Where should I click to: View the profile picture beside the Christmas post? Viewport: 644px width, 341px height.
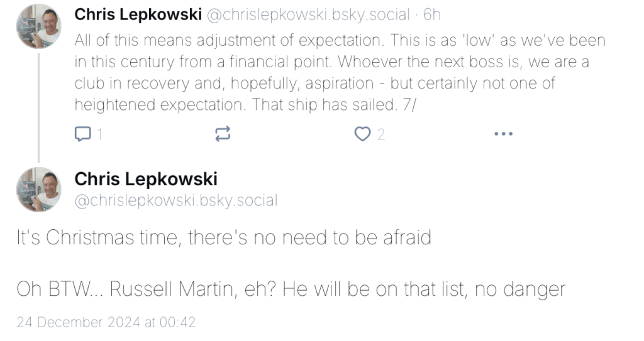pos(38,190)
